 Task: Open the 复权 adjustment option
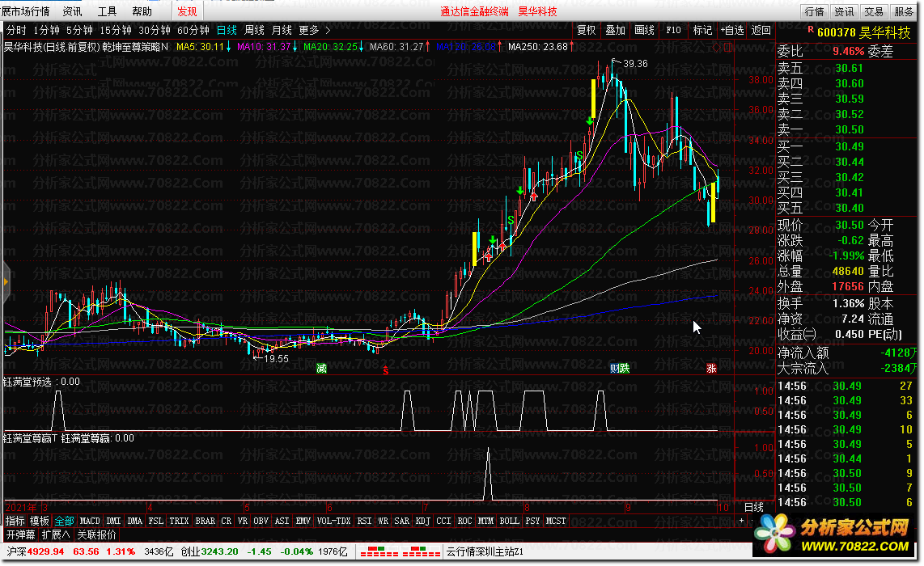coord(586,30)
